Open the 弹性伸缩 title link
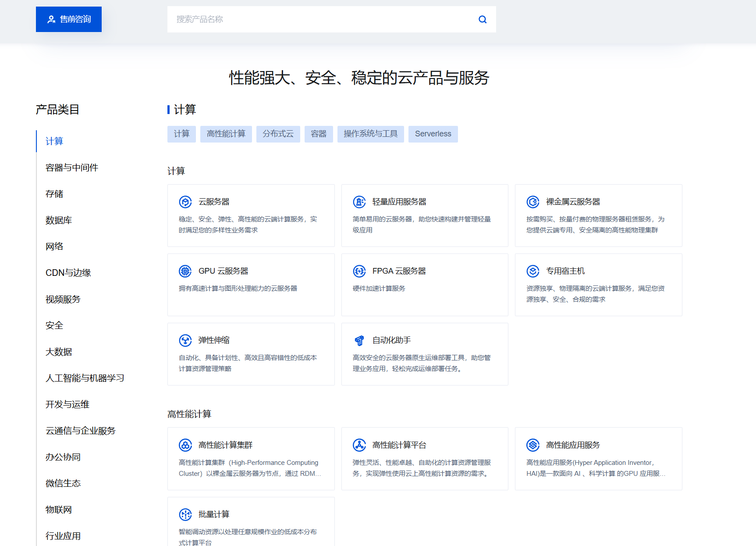Viewport: 756px width, 546px height. click(214, 340)
